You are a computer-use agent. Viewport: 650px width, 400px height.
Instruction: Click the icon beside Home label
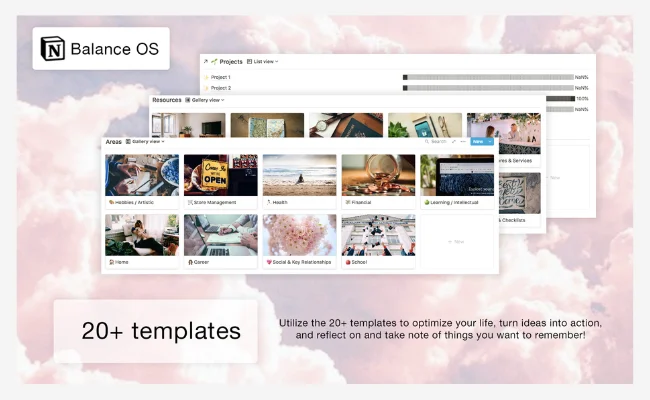[x=111, y=262]
